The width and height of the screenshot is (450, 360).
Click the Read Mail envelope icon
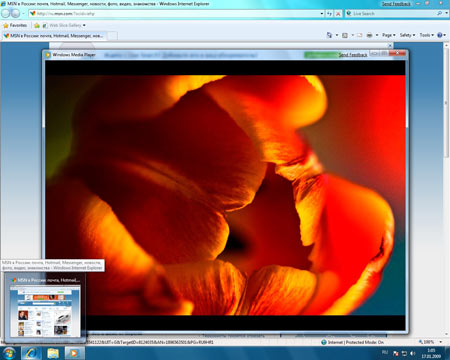[360, 35]
